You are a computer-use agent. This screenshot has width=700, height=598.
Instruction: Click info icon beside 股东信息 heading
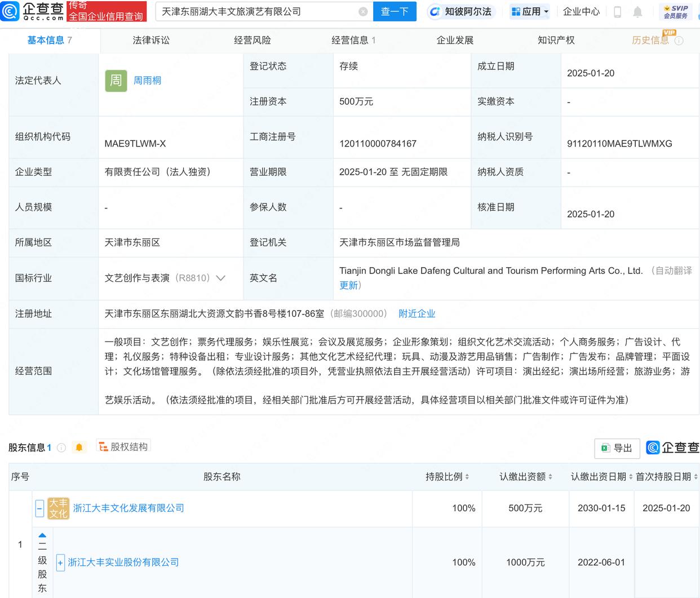tap(61, 448)
